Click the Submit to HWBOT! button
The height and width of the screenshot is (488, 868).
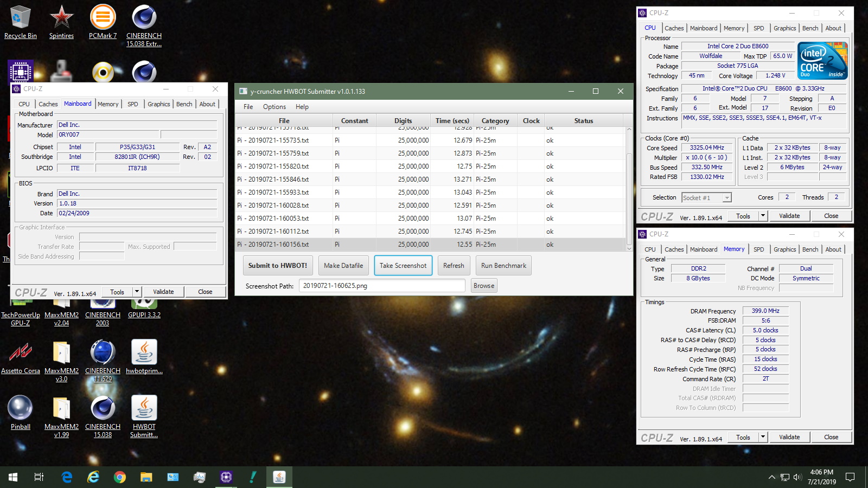[x=278, y=266]
